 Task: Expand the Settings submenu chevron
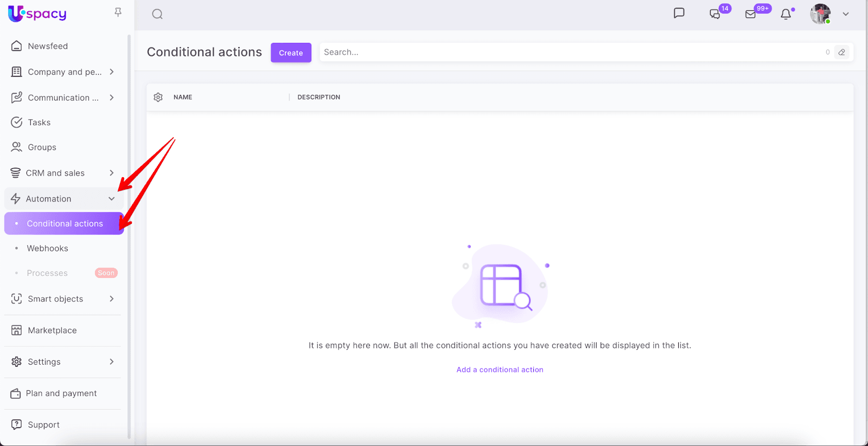click(x=112, y=361)
